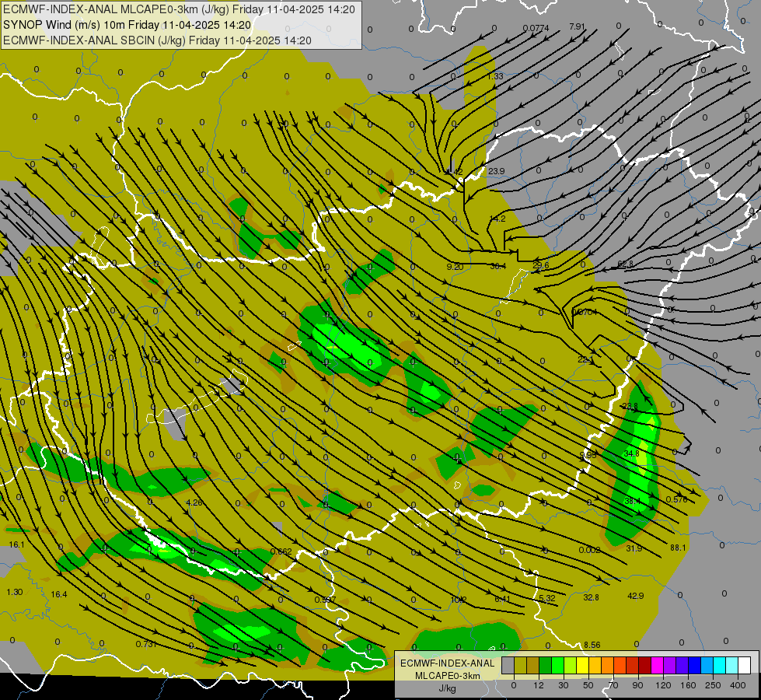Click the legend scale label 12
Screen dimensions: 761x700
point(538,685)
